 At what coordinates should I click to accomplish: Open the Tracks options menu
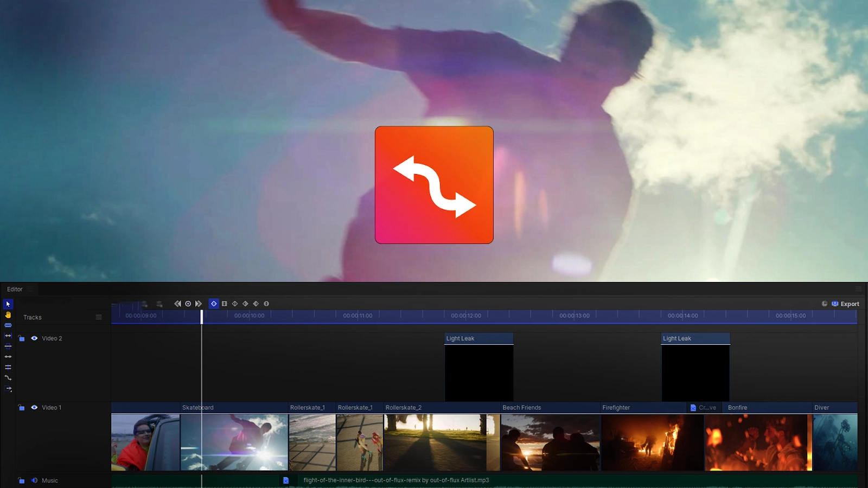point(99,317)
